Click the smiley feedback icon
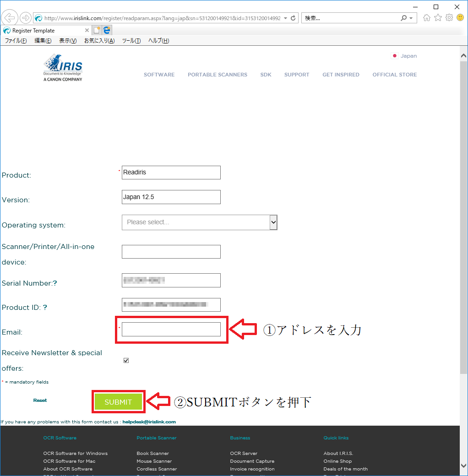Screen dimensions: 468x476 tap(460, 17)
